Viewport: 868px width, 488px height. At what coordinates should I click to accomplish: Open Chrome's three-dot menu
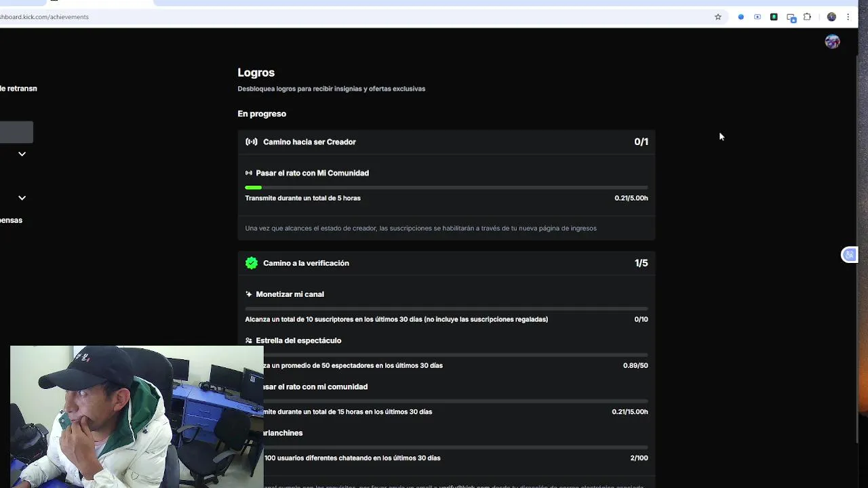[848, 17]
